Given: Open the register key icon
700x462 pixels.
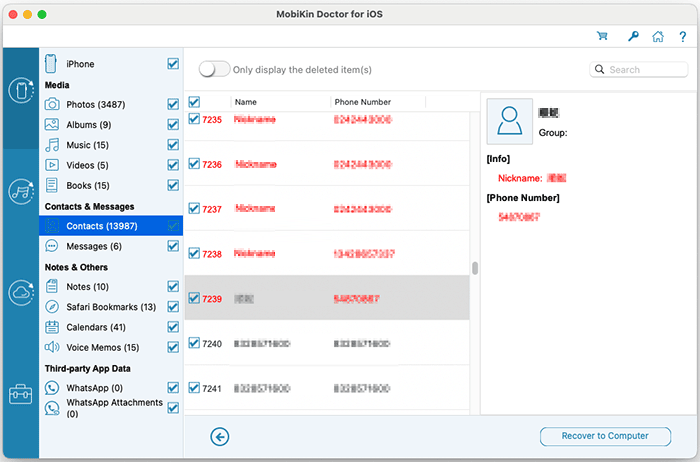Looking at the screenshot, I should [x=631, y=37].
